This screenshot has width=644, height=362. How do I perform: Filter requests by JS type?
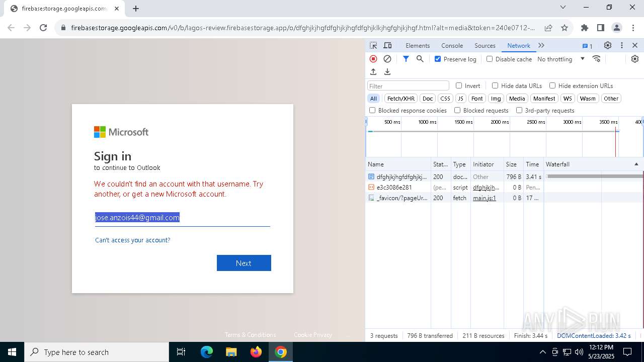pos(460,99)
